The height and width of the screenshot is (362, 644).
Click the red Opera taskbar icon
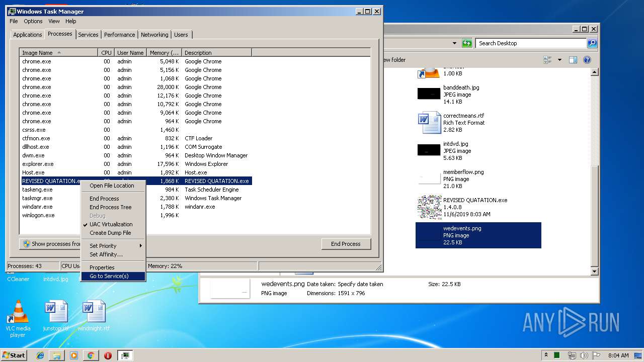[x=108, y=355]
